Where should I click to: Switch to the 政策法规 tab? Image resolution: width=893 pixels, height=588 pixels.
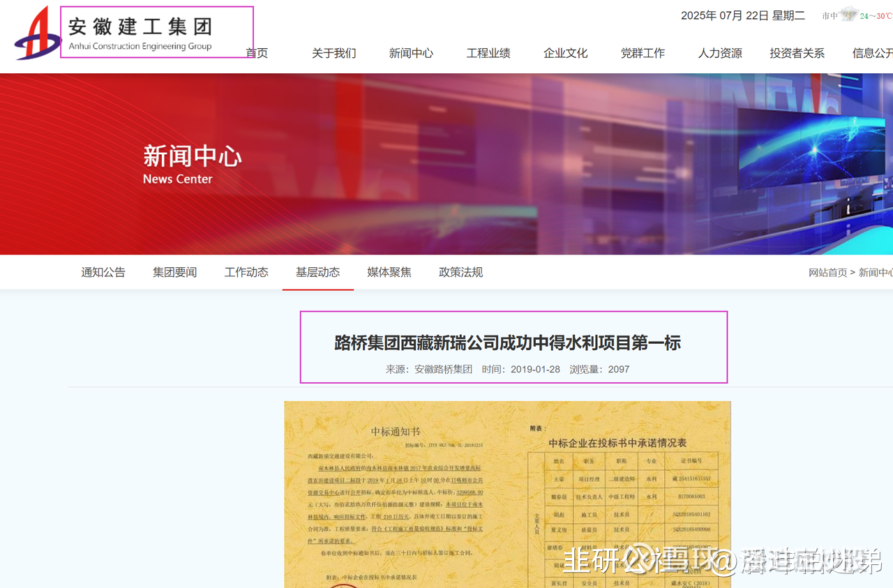click(x=461, y=272)
